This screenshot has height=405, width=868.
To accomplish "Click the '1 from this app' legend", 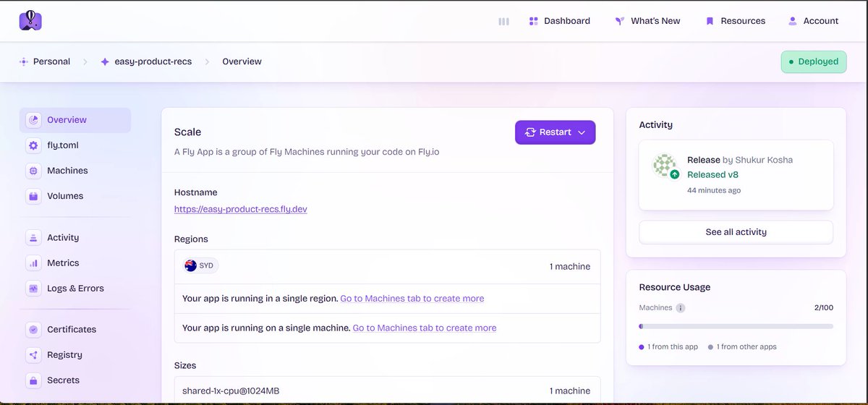I will 668,346.
